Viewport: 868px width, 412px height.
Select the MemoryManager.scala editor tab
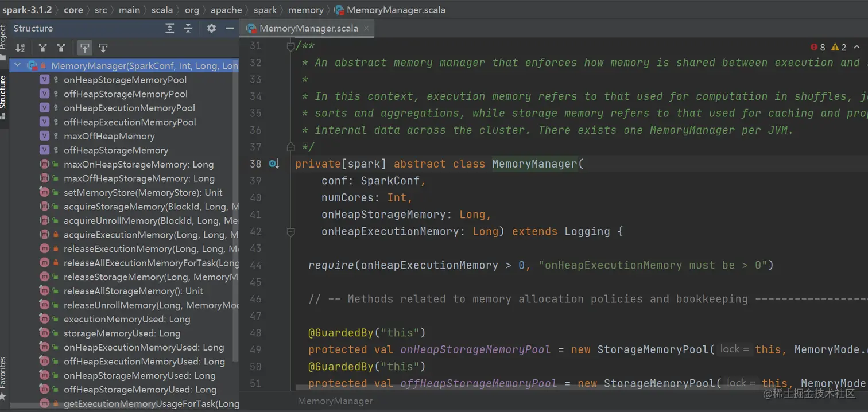pyautogui.click(x=308, y=28)
